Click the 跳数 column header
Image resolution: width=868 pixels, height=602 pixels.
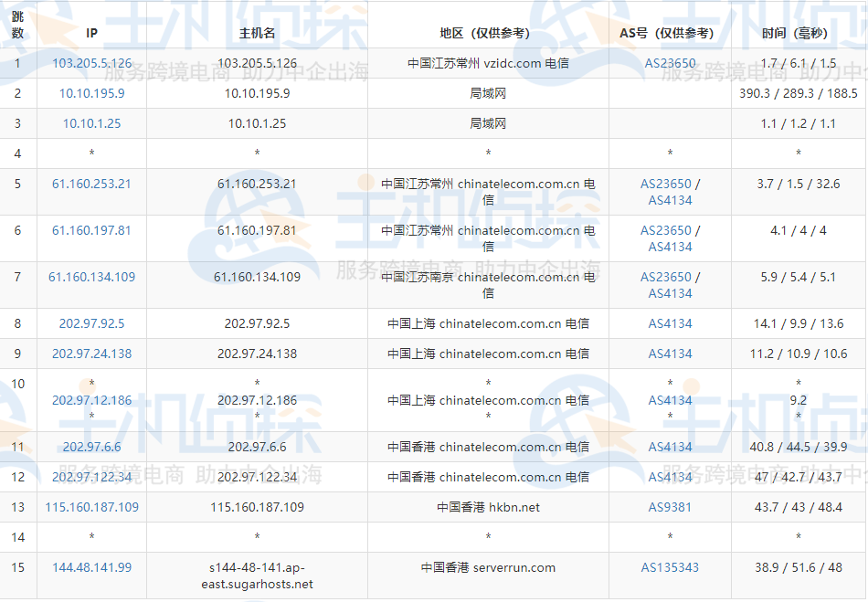[x=17, y=25]
